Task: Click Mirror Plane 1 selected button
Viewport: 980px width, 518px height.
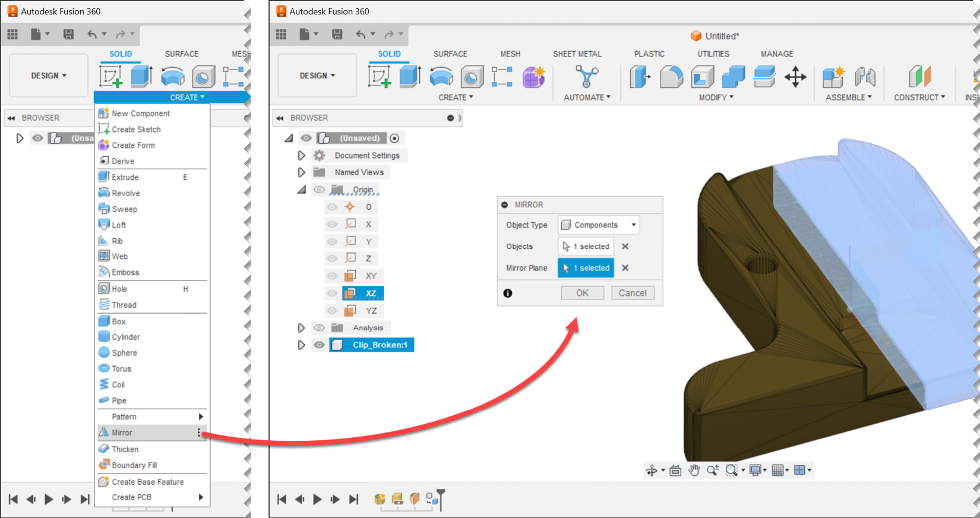Action: [586, 268]
